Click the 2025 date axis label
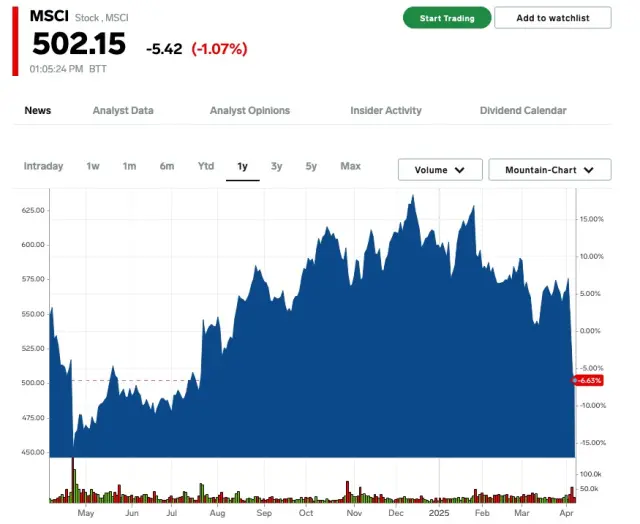The width and height of the screenshot is (640, 524). click(439, 513)
